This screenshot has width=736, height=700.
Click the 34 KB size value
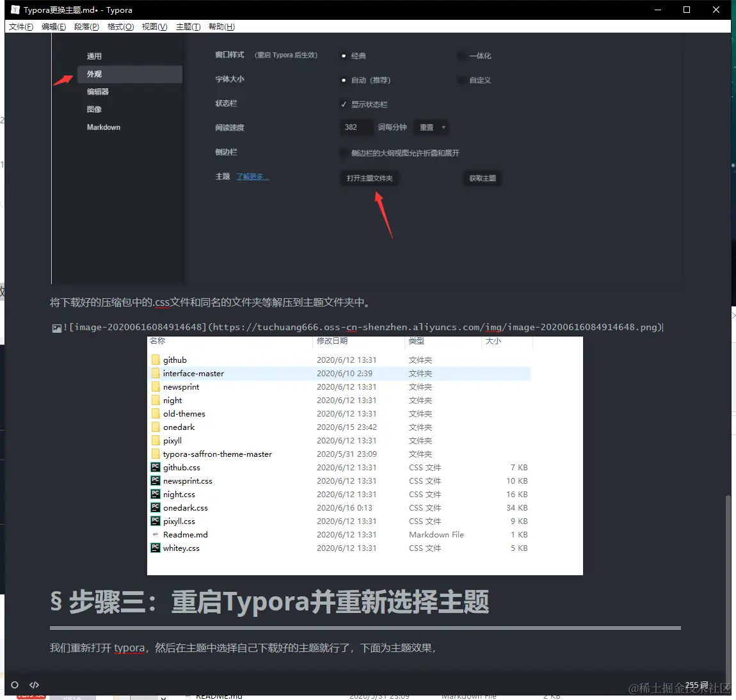[516, 507]
